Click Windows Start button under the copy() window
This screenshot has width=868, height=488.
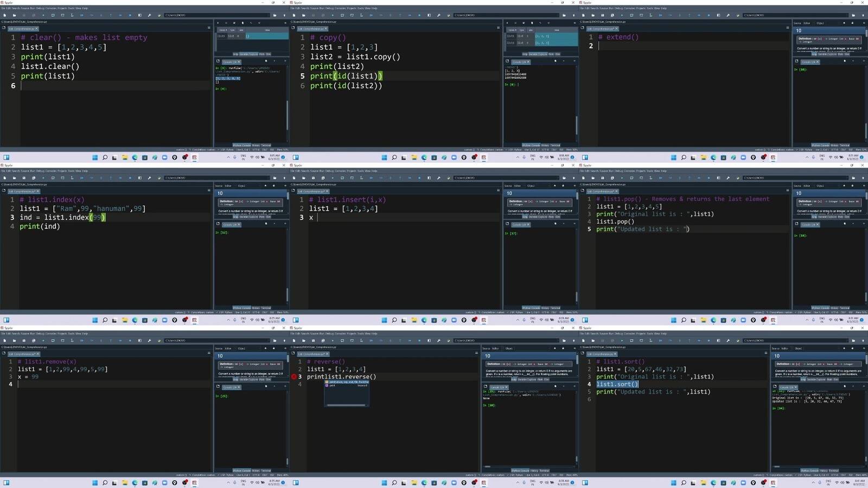coord(384,157)
